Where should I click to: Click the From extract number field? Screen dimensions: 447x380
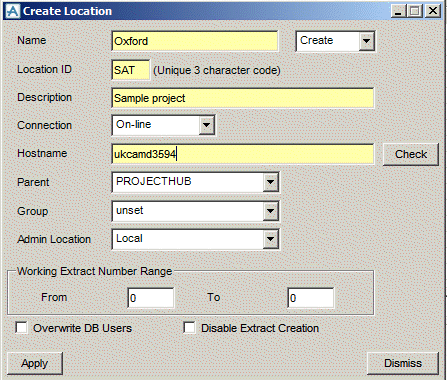[x=151, y=298]
